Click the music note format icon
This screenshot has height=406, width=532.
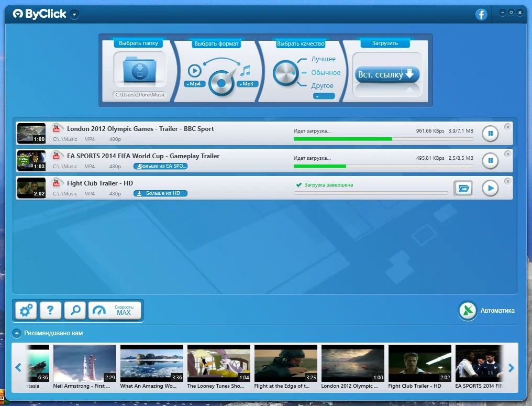pyautogui.click(x=246, y=71)
